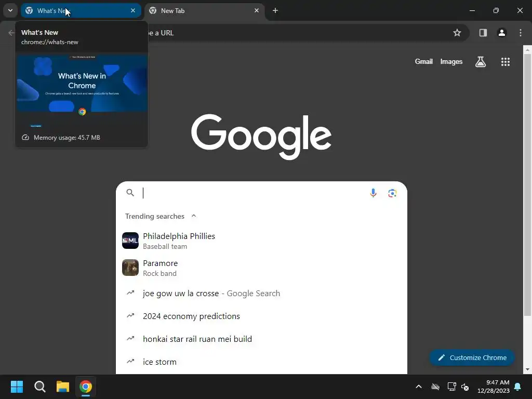This screenshot has width=532, height=399.
Task: Click the magnifier icon in search box
Action: [130, 193]
